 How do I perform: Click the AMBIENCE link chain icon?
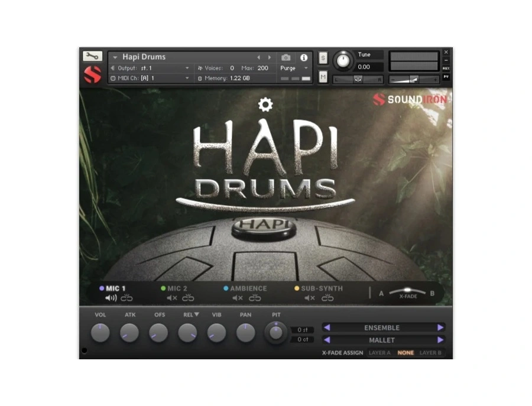pyautogui.click(x=255, y=298)
